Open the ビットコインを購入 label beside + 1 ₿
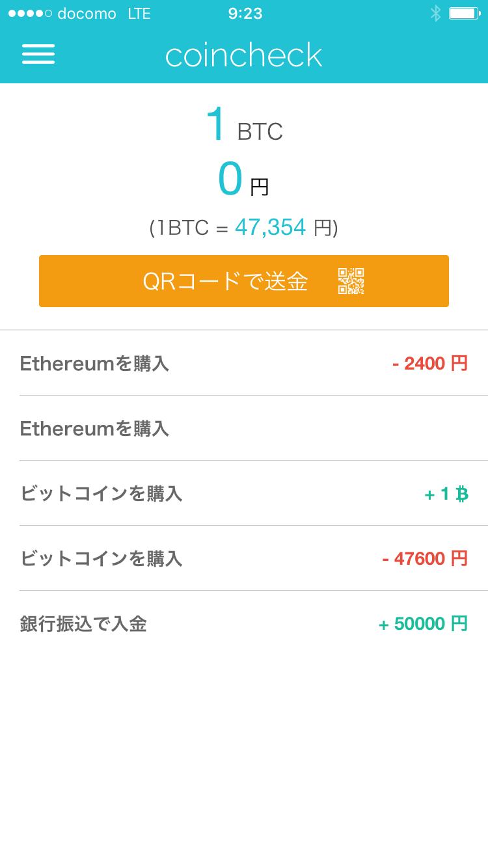Viewport: 488px width, 868px height. [x=101, y=494]
